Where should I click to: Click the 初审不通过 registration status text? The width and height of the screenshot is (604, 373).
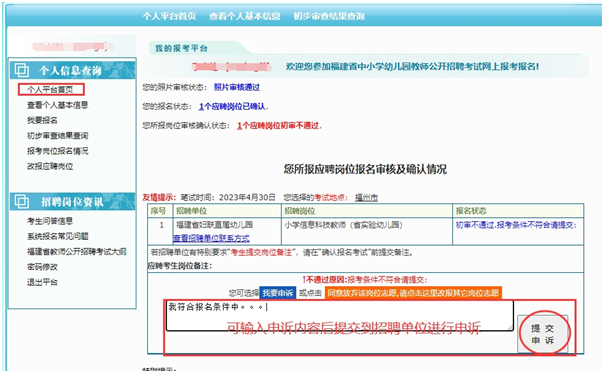pyautogui.click(x=516, y=225)
